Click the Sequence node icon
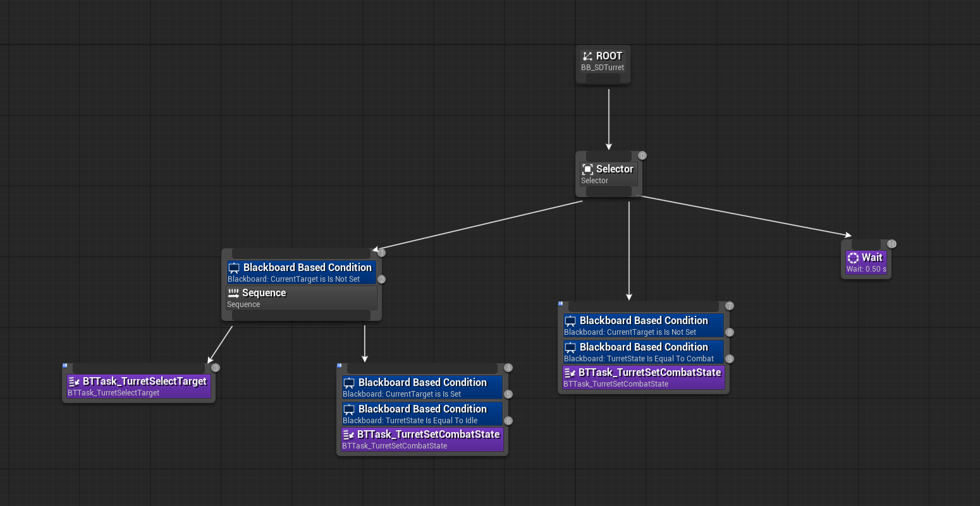The height and width of the screenshot is (506, 980). click(x=233, y=293)
